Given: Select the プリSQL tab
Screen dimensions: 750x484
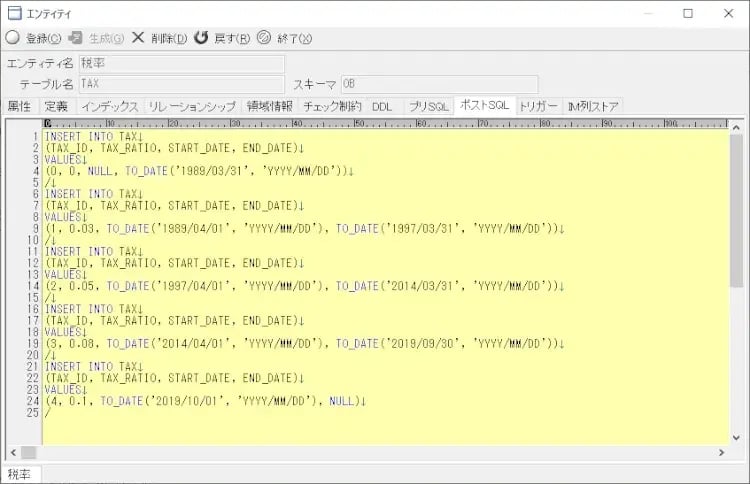Looking at the screenshot, I should 428,106.
